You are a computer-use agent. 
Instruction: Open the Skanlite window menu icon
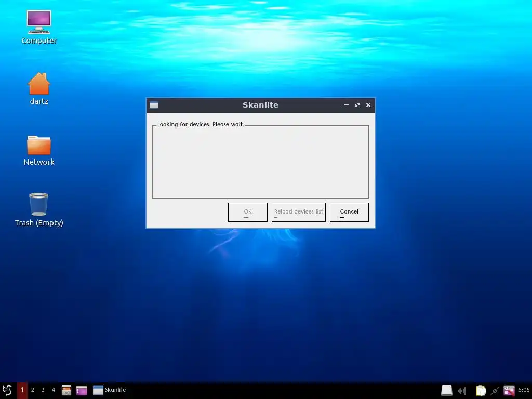tap(154, 105)
